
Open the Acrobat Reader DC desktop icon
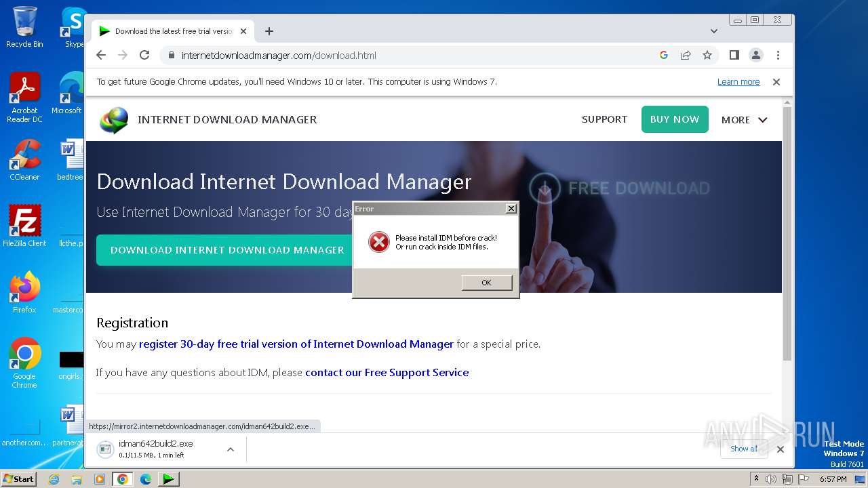24,98
